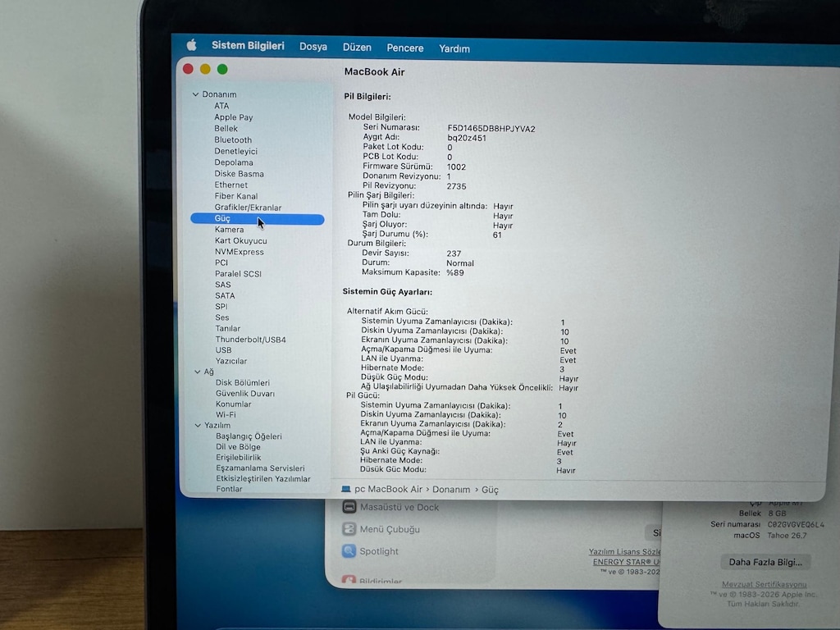Open the Apple menu
Screen dimensions: 840x630
pos(191,45)
